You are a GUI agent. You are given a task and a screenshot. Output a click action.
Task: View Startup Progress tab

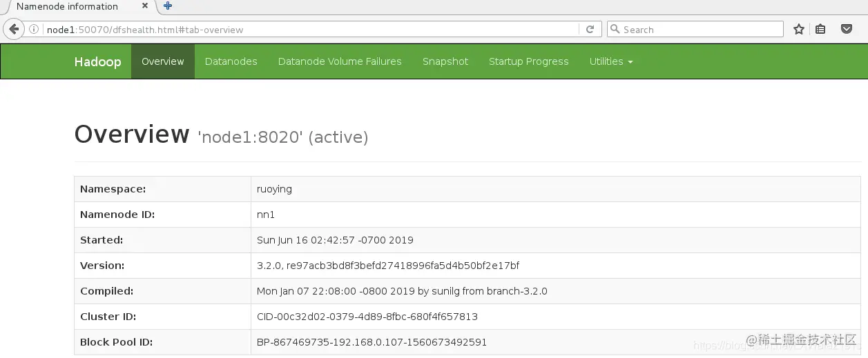(x=529, y=61)
